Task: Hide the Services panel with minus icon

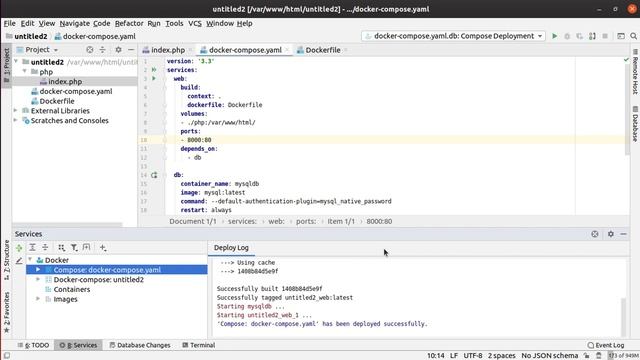Action: (x=623, y=234)
